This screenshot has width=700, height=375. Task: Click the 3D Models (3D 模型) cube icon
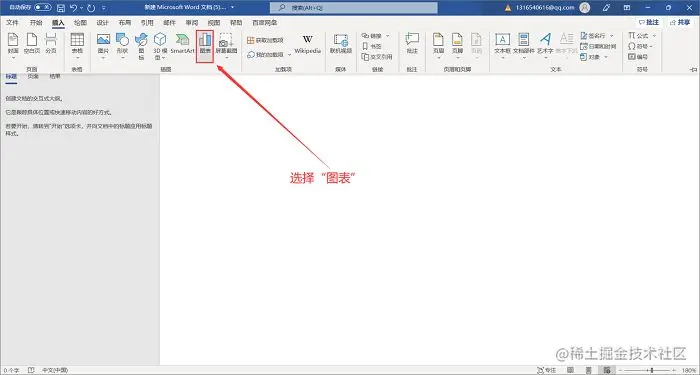pos(160,40)
